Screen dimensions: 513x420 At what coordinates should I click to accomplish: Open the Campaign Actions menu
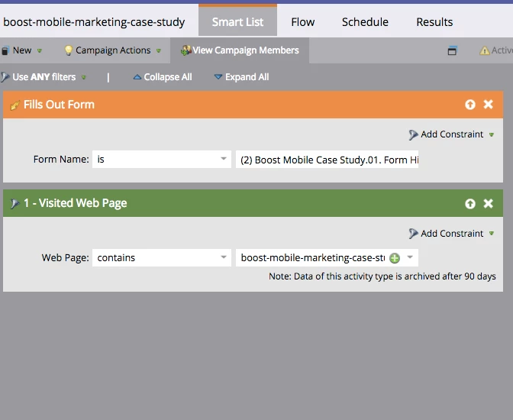(112, 50)
